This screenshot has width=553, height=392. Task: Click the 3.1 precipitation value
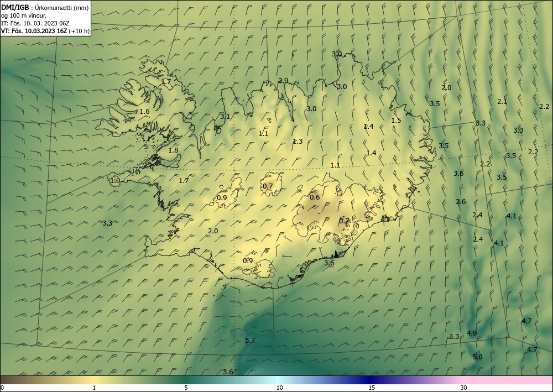225,116
